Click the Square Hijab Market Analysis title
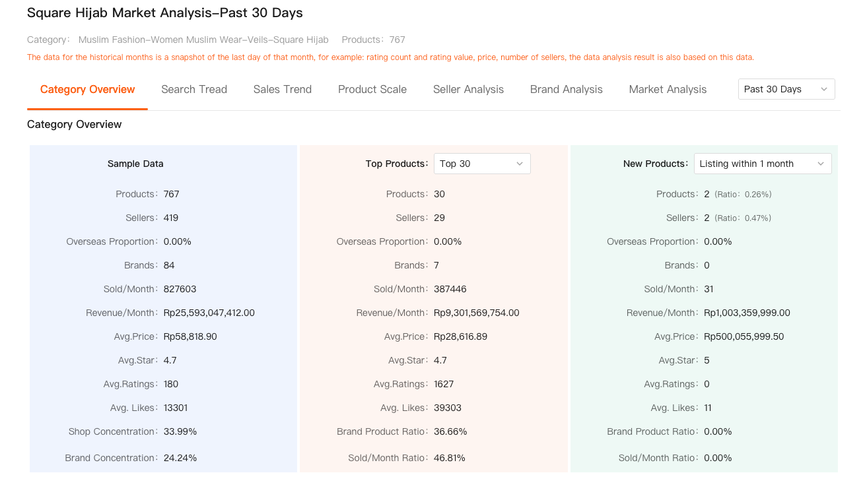Screen dimensions: 865x504 tap(164, 13)
